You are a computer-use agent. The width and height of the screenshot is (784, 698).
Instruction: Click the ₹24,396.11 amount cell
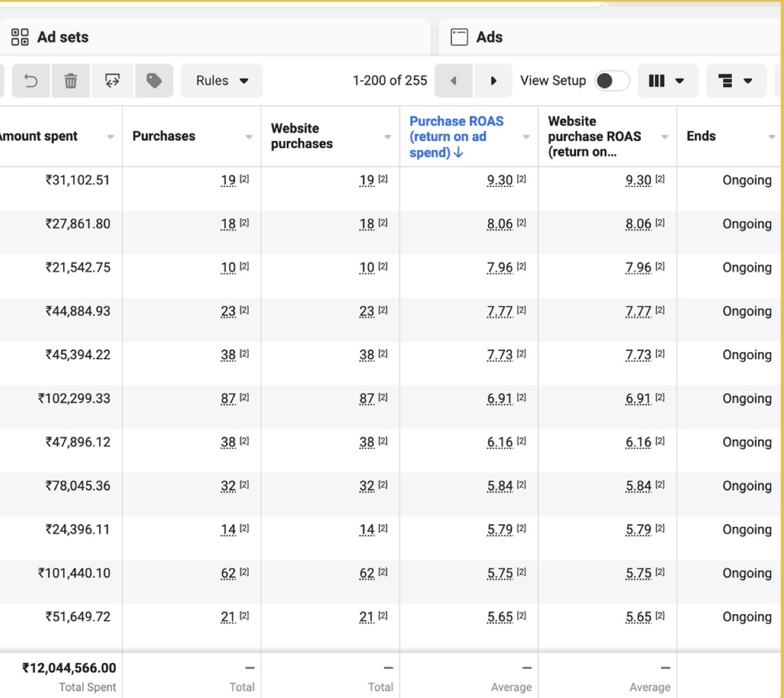pos(78,530)
